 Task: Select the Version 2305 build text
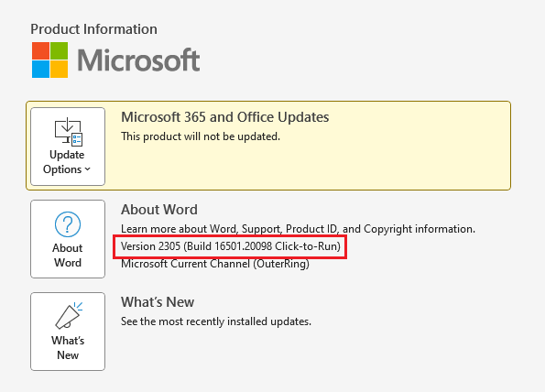coord(231,246)
